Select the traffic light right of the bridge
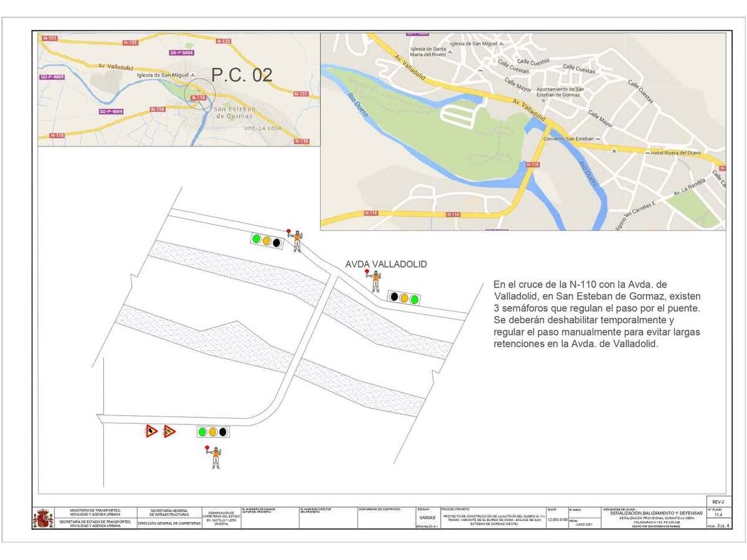 (x=404, y=297)
